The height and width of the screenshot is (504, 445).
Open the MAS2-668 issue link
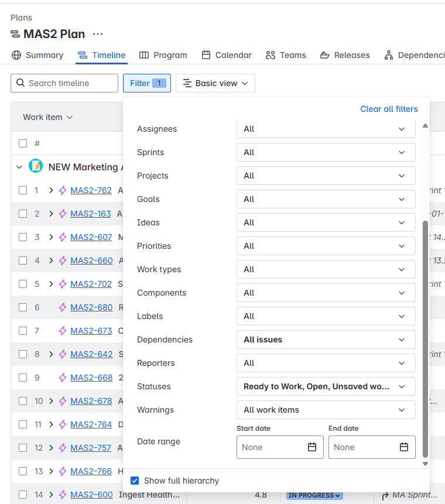[x=91, y=378]
